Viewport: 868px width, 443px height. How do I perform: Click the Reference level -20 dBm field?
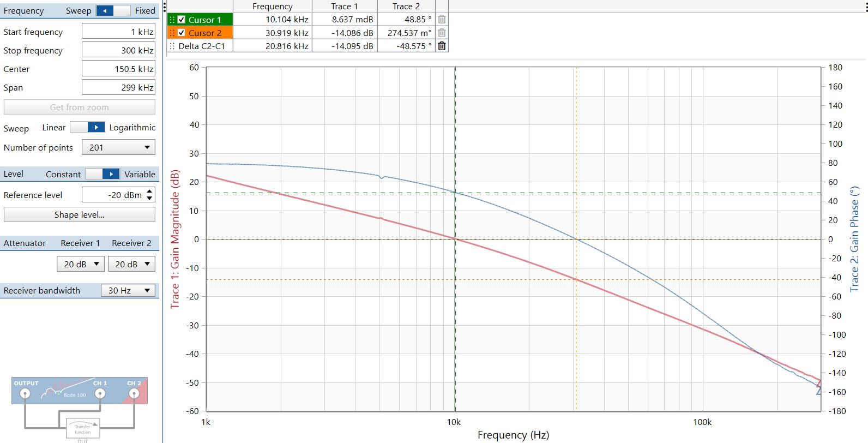(113, 195)
